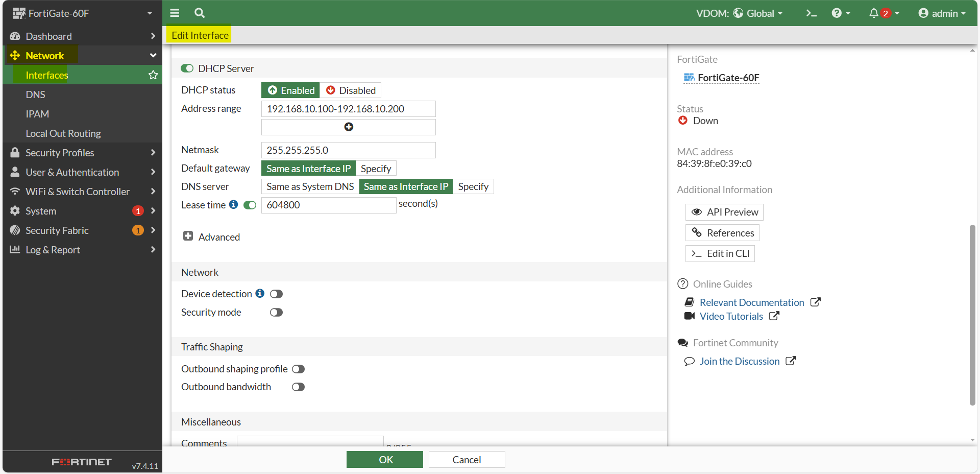This screenshot has width=980, height=474.
Task: Enable Device detection toggle
Action: point(277,294)
